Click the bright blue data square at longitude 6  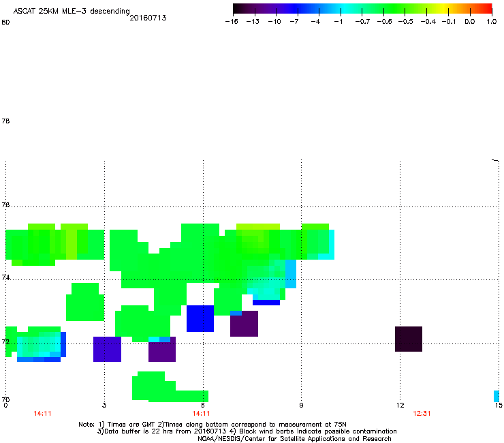pos(200,318)
